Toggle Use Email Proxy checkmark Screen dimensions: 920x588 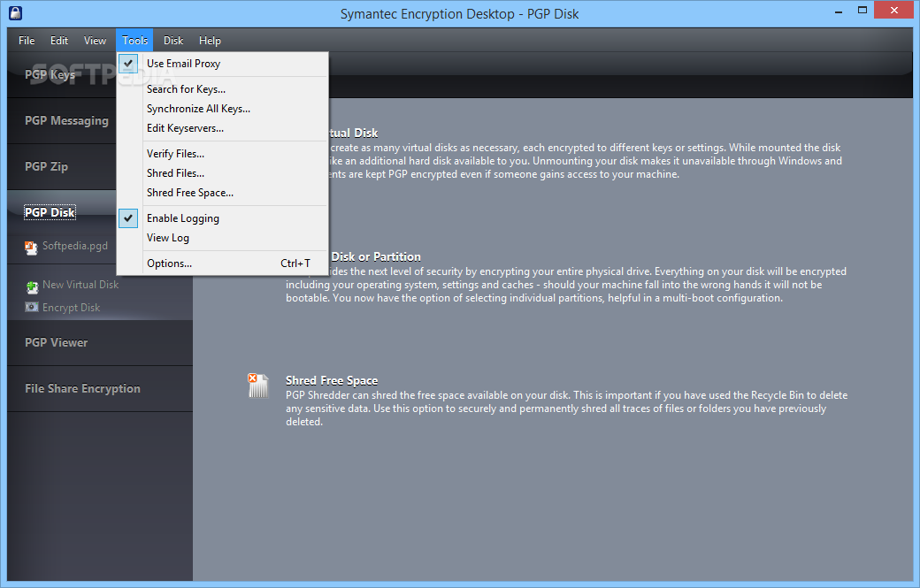coord(128,64)
